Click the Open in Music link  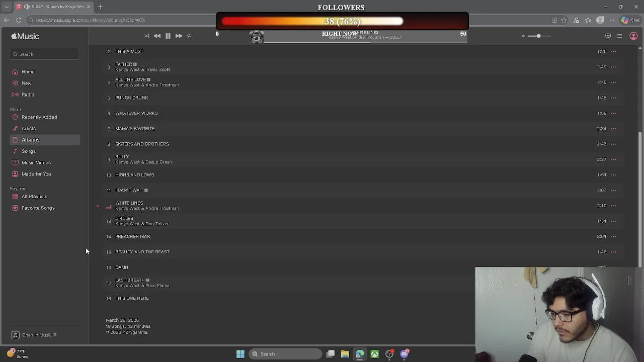(34, 335)
